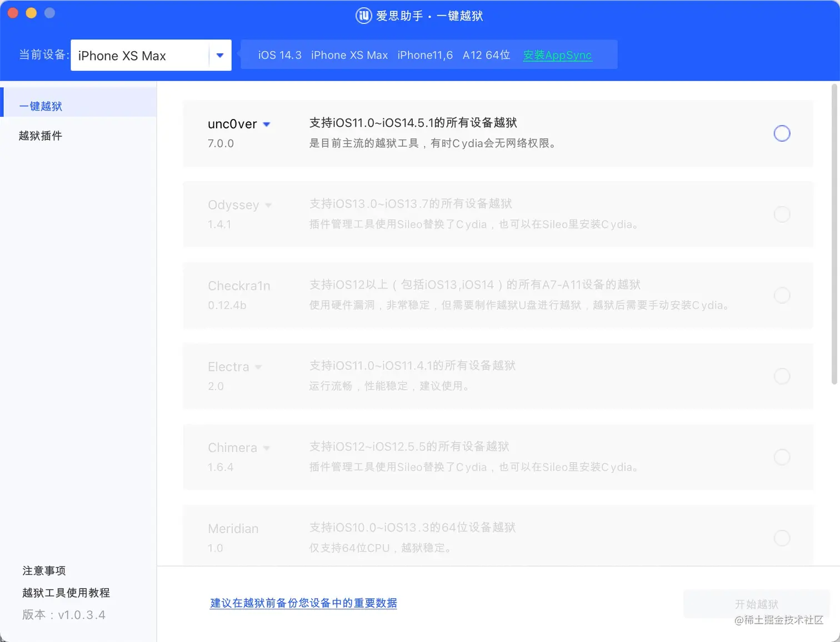840x642 pixels.
Task: Open the current device dropdown arrow
Action: [x=220, y=56]
